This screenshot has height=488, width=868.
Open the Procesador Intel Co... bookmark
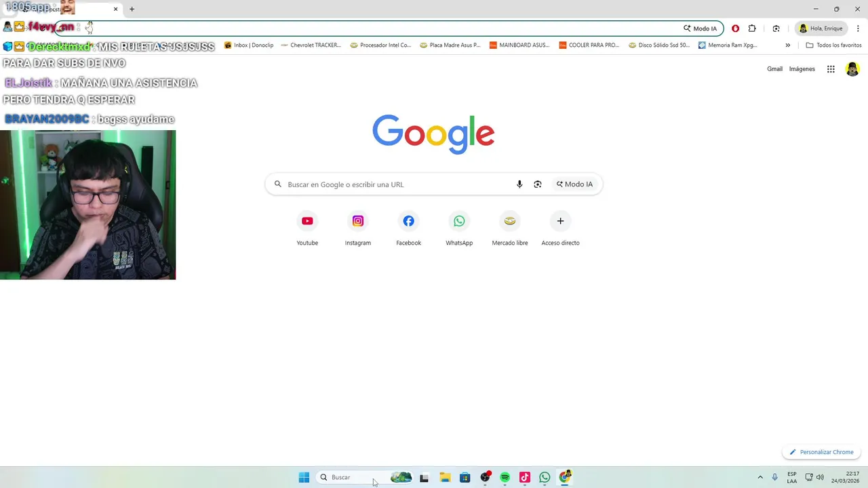point(380,45)
